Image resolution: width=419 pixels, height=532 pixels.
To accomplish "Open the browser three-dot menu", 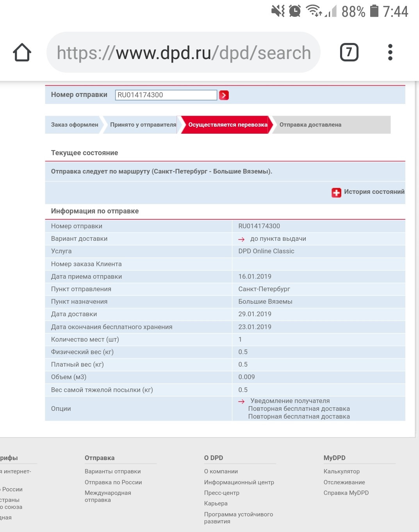I will (390, 52).
